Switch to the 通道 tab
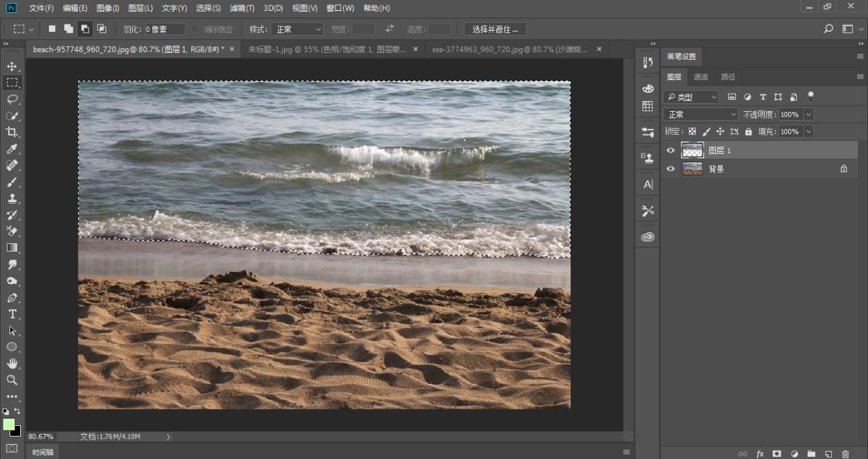 point(701,77)
